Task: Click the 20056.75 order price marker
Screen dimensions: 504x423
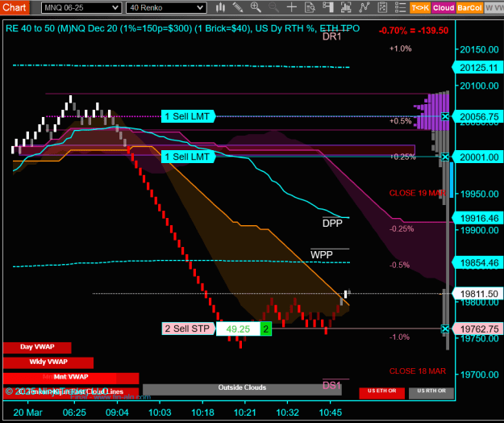Action: 477,116
